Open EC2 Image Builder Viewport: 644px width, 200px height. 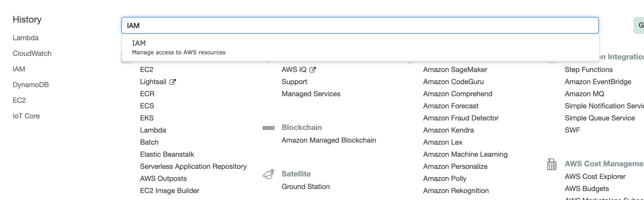tap(169, 191)
